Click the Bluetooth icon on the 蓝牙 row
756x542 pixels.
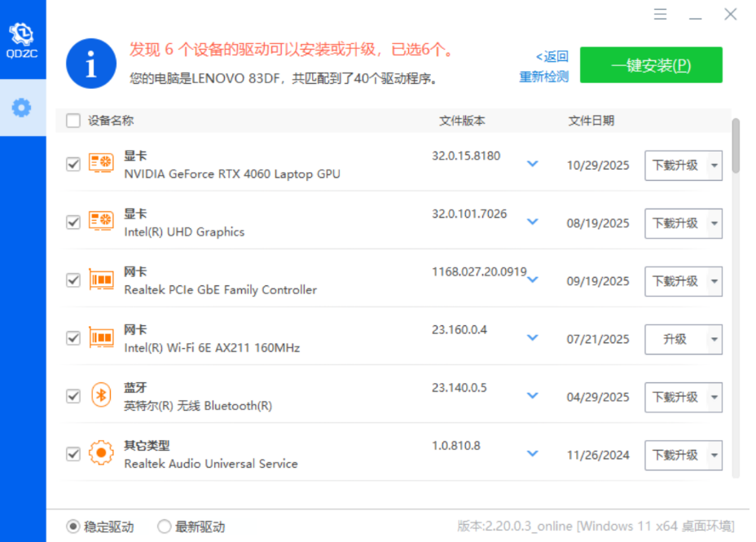(x=101, y=396)
